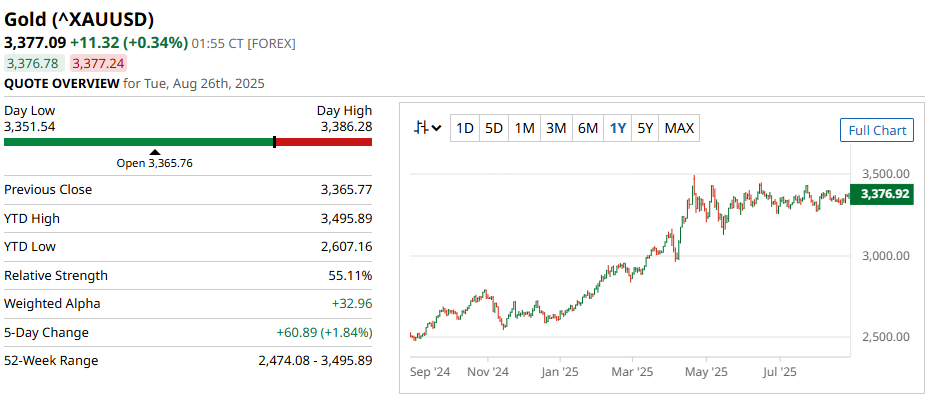Click the 3,500.00 y-axis label
The height and width of the screenshot is (396, 927).
885,174
